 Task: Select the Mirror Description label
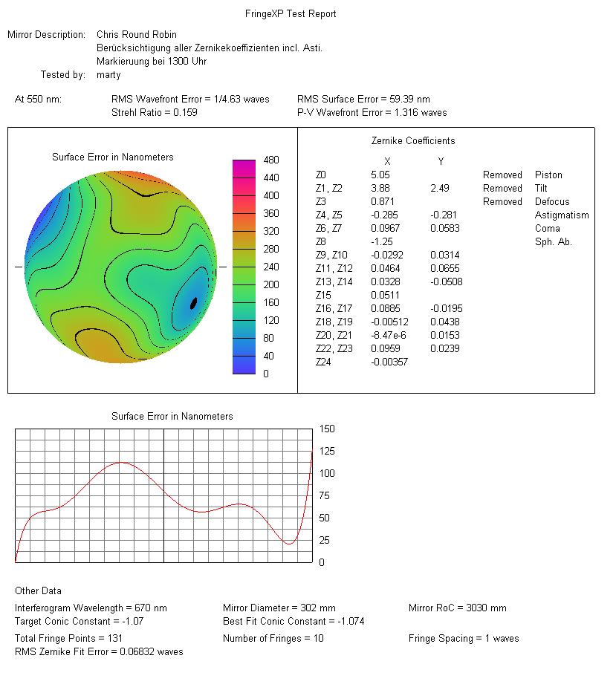pyautogui.click(x=46, y=34)
